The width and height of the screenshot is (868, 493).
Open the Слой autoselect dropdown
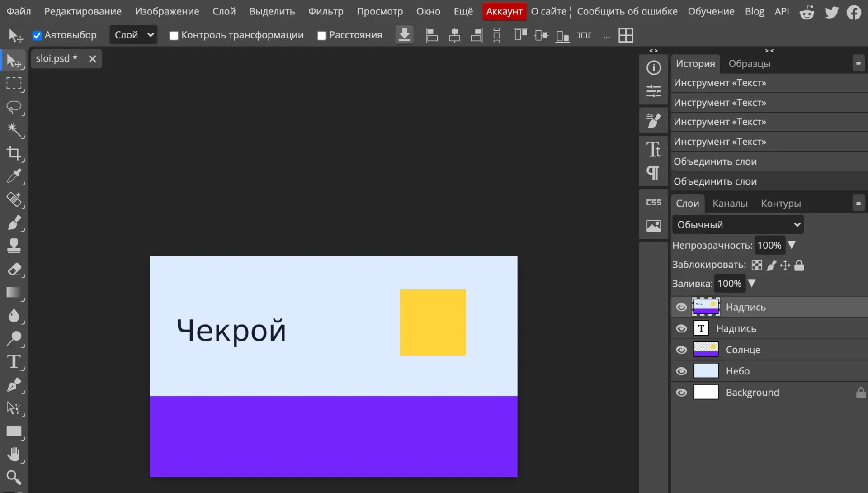(x=133, y=35)
